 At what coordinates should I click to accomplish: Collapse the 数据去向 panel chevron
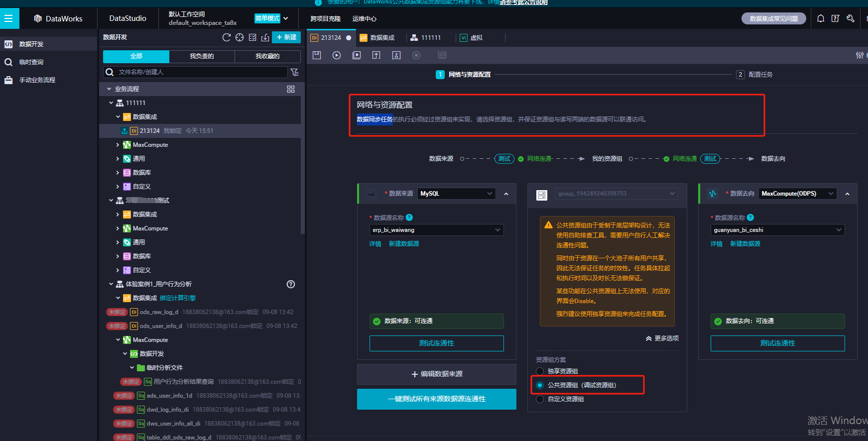[x=848, y=194]
